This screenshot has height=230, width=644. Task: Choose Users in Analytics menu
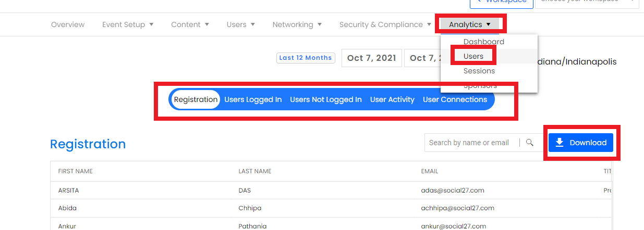tap(473, 56)
